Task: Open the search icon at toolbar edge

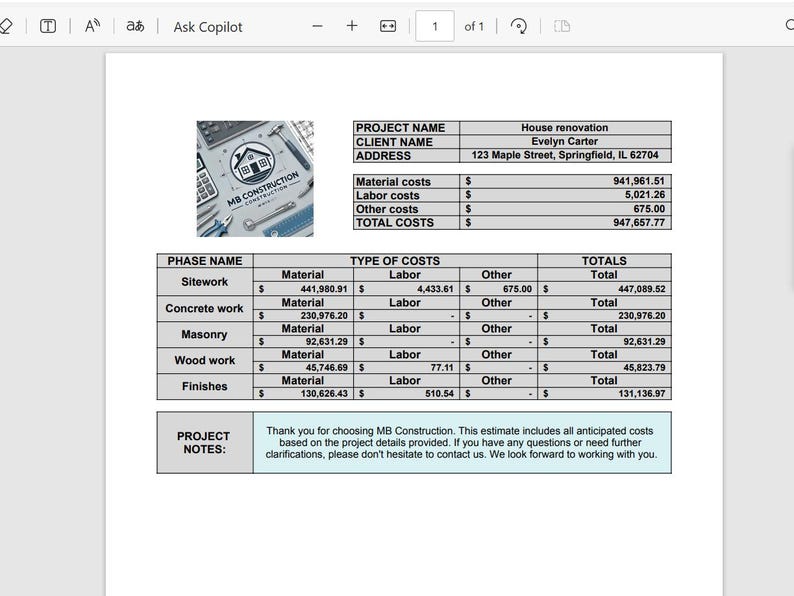Action: (x=789, y=25)
